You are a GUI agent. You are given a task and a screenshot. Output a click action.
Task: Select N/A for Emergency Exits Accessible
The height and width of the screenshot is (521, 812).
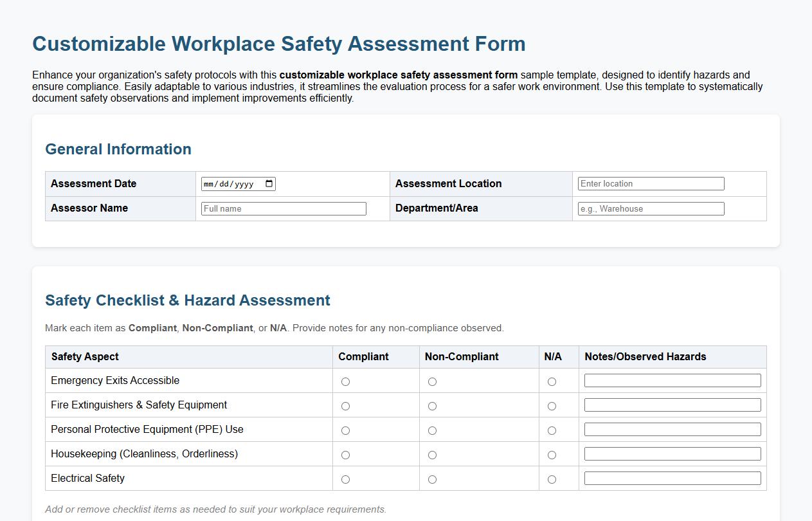552,381
